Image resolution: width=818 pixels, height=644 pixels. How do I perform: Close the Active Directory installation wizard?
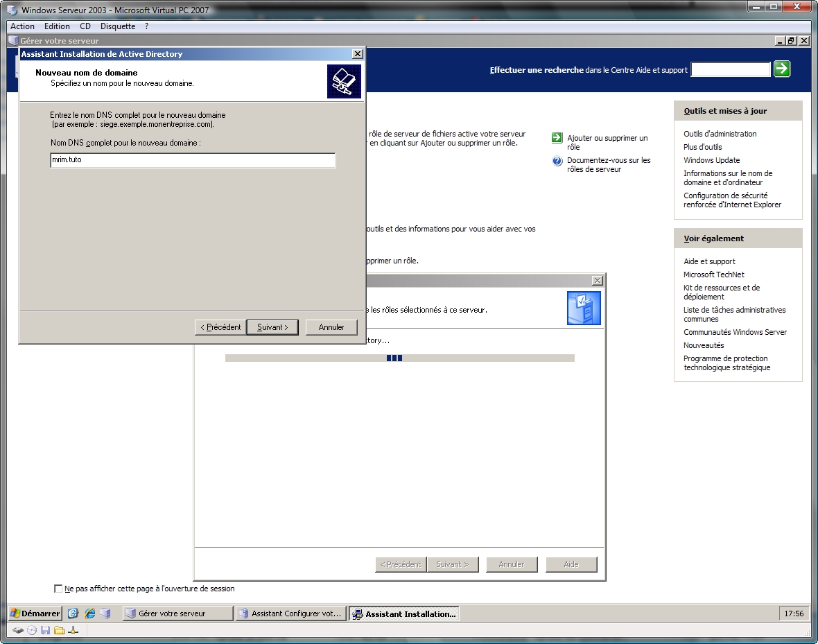pyautogui.click(x=357, y=54)
